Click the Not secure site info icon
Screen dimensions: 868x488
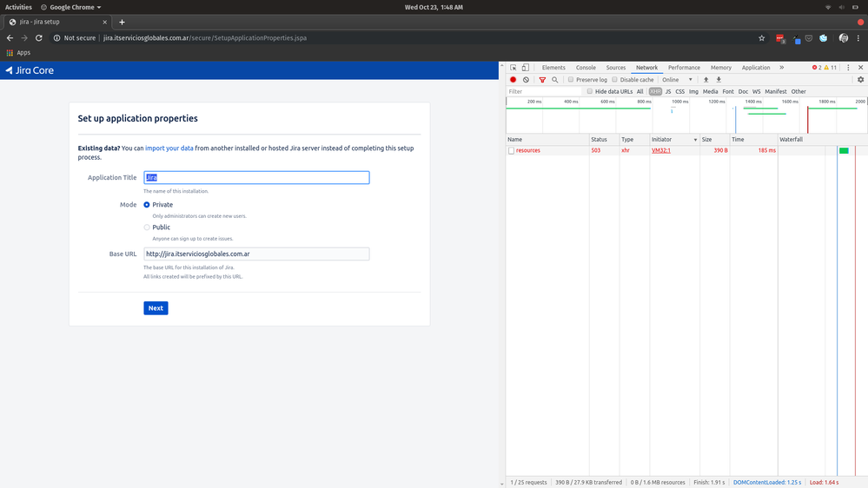coord(56,38)
